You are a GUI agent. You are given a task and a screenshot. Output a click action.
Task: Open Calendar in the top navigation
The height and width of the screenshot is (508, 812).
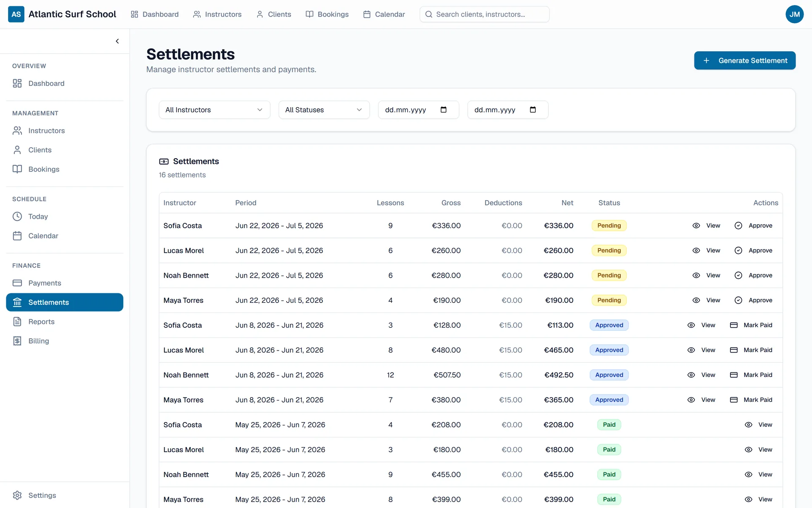384,14
